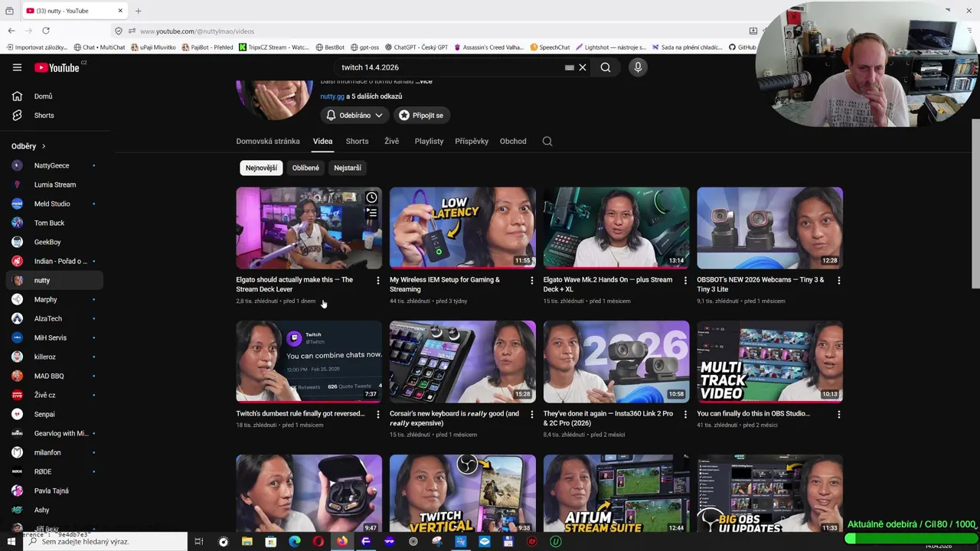Open Windows Start menu
Image resolution: width=980 pixels, height=551 pixels.
[11, 542]
